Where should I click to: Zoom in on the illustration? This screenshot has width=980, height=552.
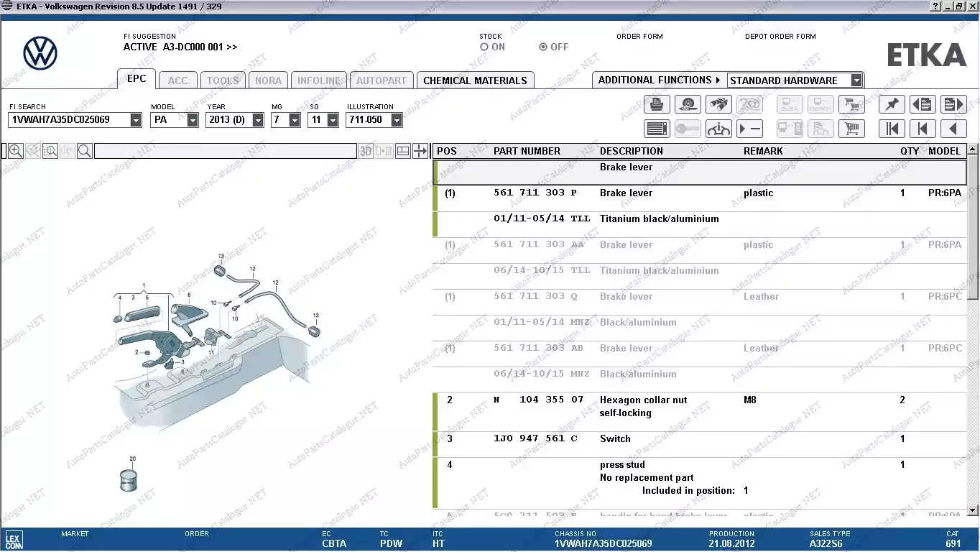15,151
